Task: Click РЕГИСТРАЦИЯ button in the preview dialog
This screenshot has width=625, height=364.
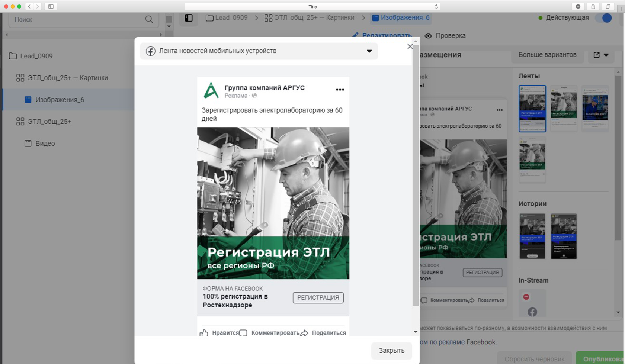Action: [x=318, y=297]
